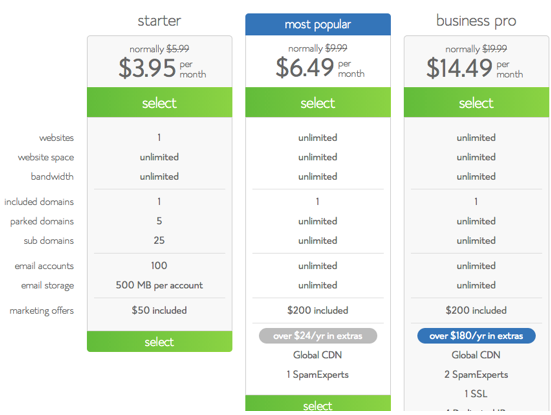
Task: Click the 'over $180/yr in extras' blue badge
Action: pyautogui.click(x=476, y=336)
